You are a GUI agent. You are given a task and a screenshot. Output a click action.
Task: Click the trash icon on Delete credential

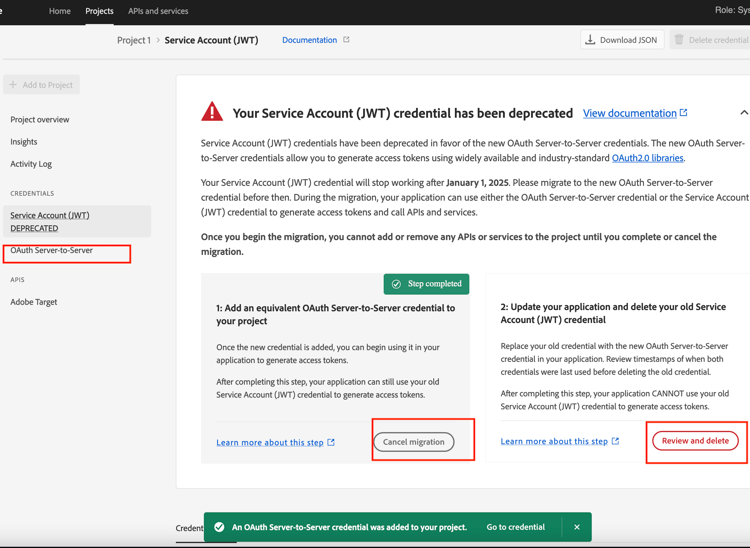[x=679, y=40]
